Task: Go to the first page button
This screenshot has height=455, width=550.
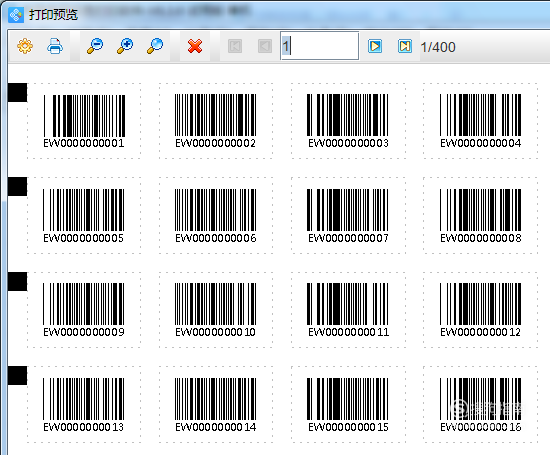Action: 235,46
